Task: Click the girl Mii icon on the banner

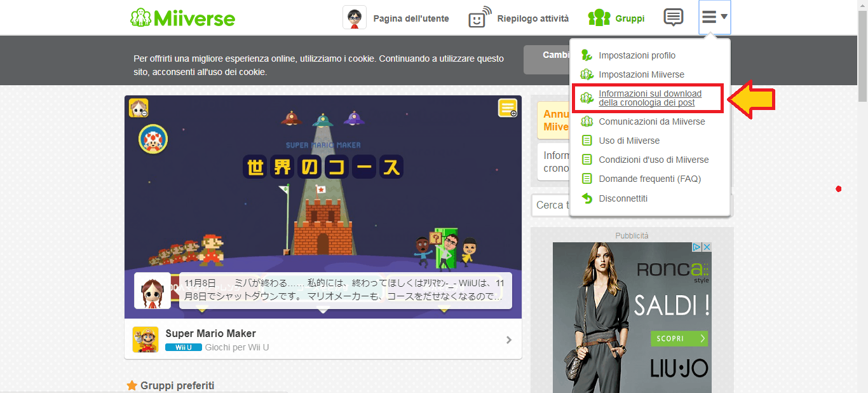Action: point(139,108)
